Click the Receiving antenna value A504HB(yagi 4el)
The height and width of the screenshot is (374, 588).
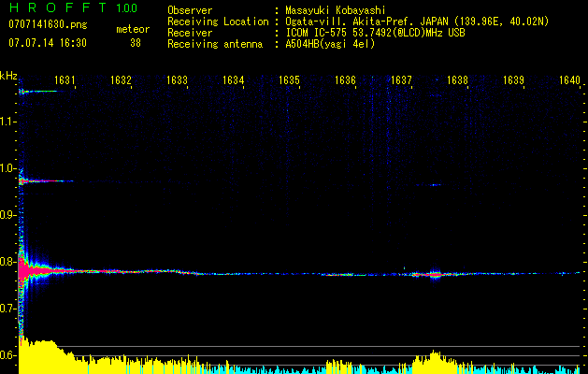330,44
